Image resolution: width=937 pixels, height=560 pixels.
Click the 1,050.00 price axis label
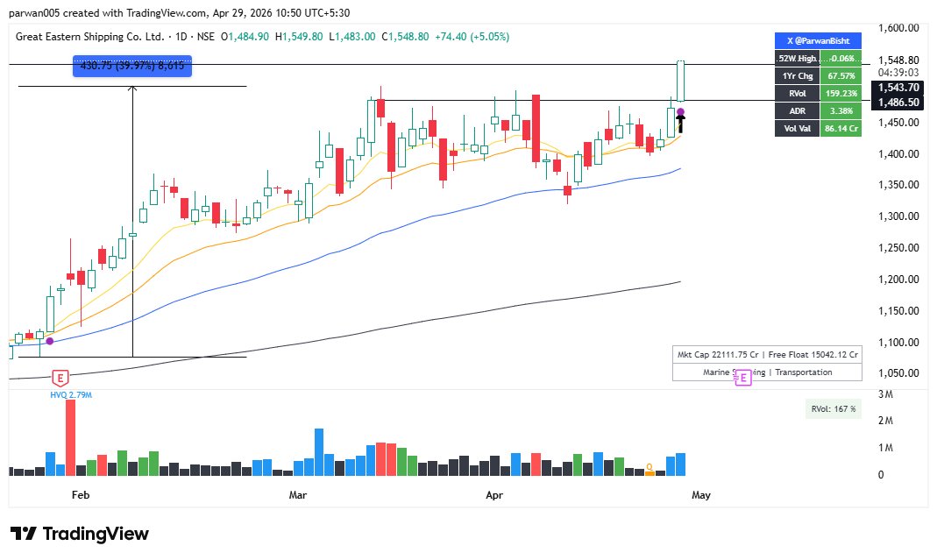coord(898,373)
